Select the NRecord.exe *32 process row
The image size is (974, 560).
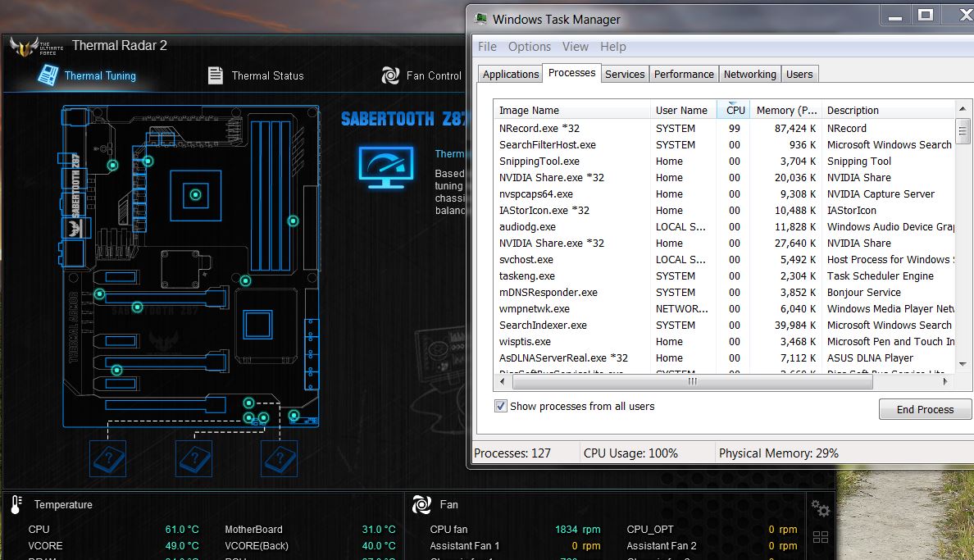pos(725,128)
